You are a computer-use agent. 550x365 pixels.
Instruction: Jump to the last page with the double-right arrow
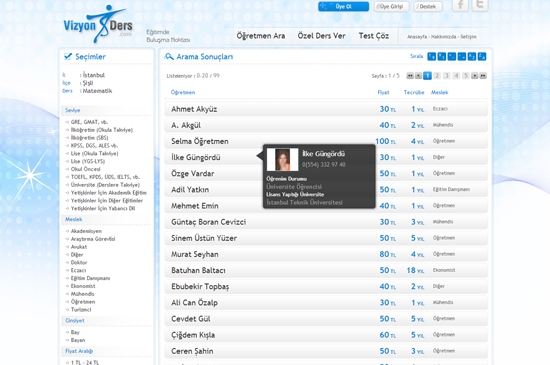coord(483,75)
